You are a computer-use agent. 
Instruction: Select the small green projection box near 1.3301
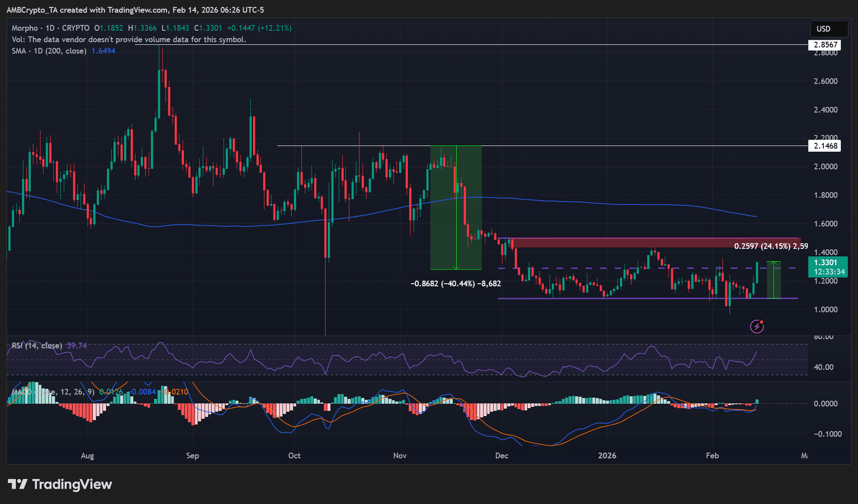773,280
